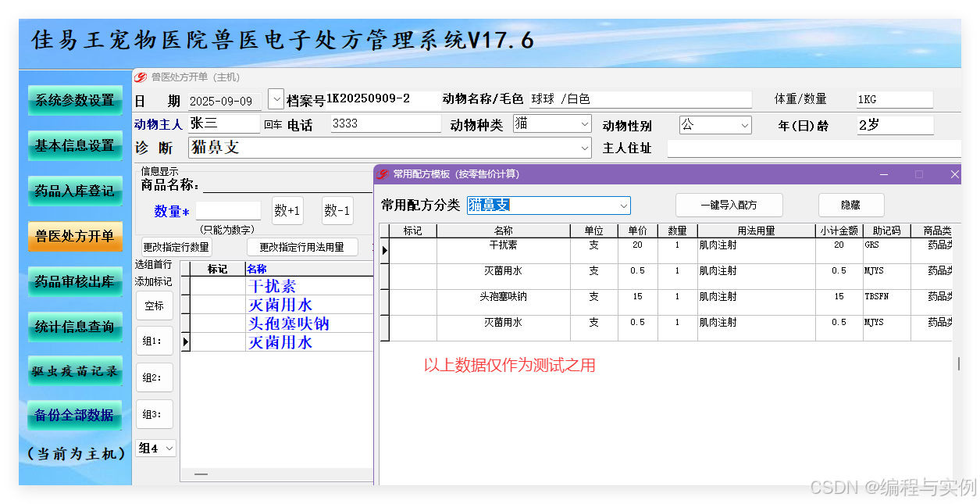Click the 动物主人 field with 张三
The width and height of the screenshot is (980, 504).
pos(224,123)
